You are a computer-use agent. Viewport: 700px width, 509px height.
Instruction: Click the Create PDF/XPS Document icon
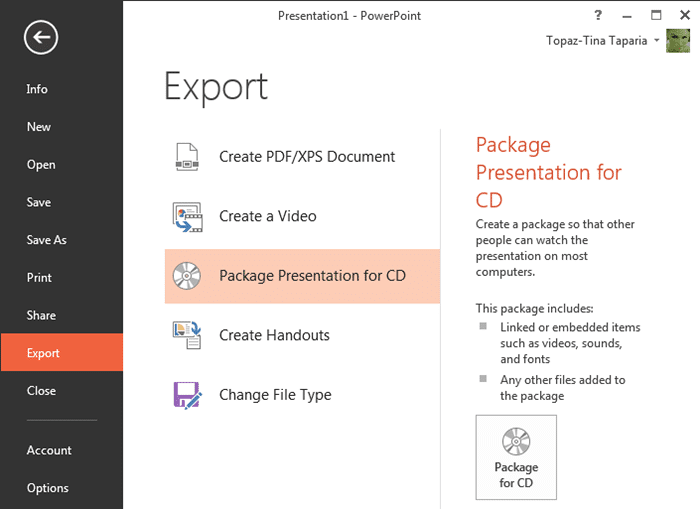(187, 157)
